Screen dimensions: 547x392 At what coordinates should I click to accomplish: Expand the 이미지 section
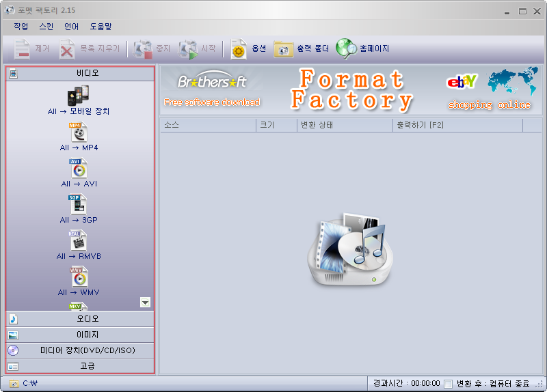coord(80,335)
